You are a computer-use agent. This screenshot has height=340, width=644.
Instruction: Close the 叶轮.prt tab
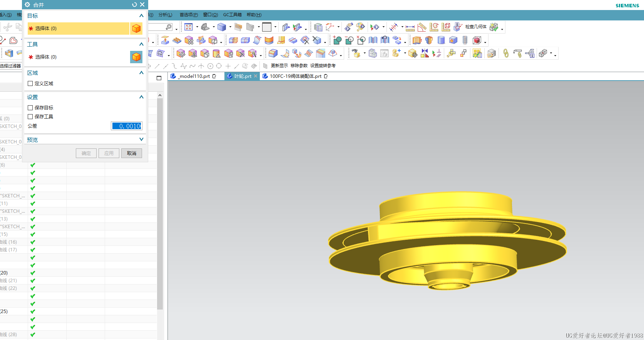[256, 76]
